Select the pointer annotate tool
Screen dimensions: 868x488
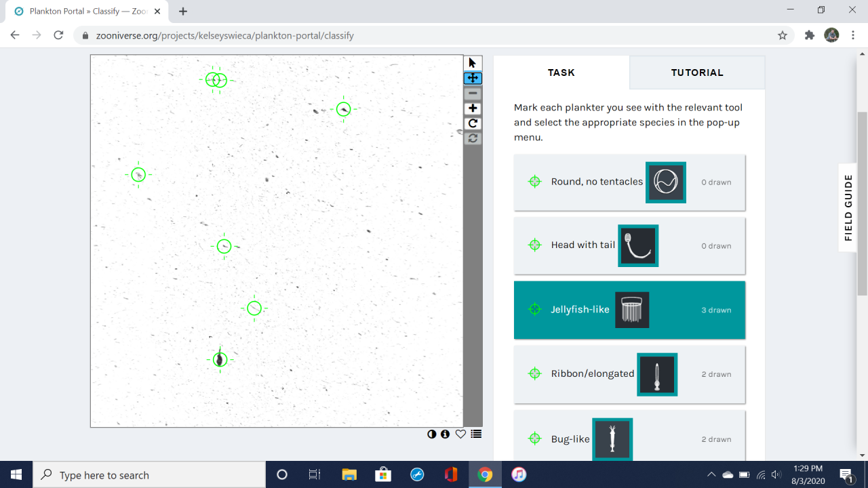point(473,63)
